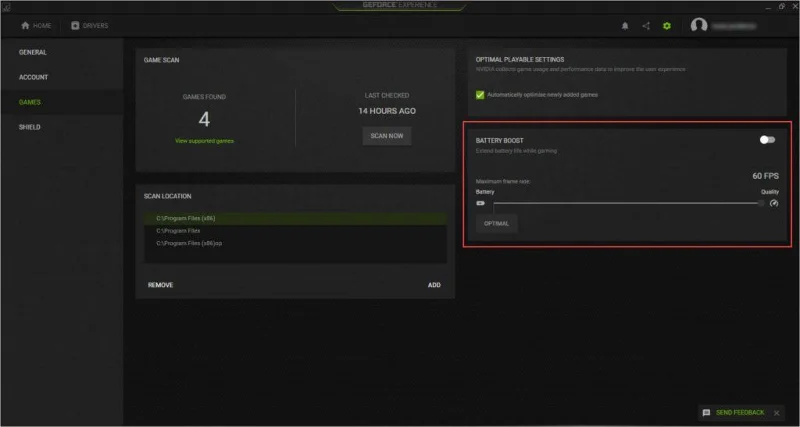Click the Drivers download icon
This screenshot has width=800, height=427.
(76, 26)
